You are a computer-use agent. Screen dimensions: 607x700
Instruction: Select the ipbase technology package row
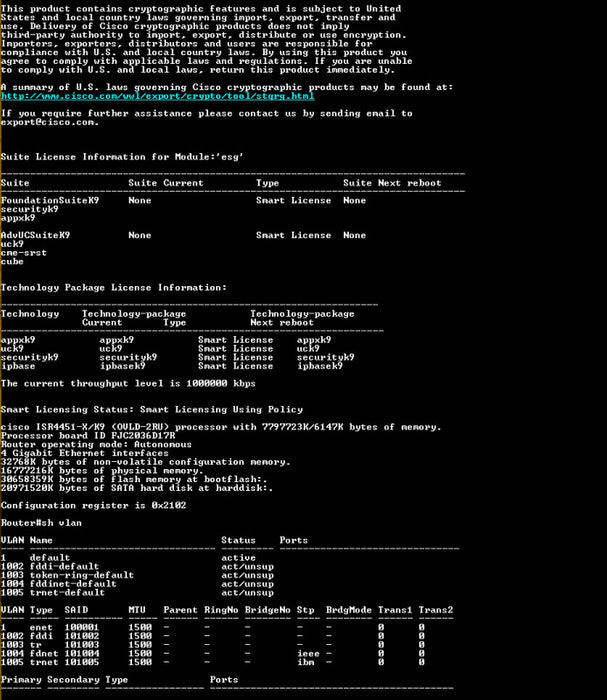(x=172, y=366)
